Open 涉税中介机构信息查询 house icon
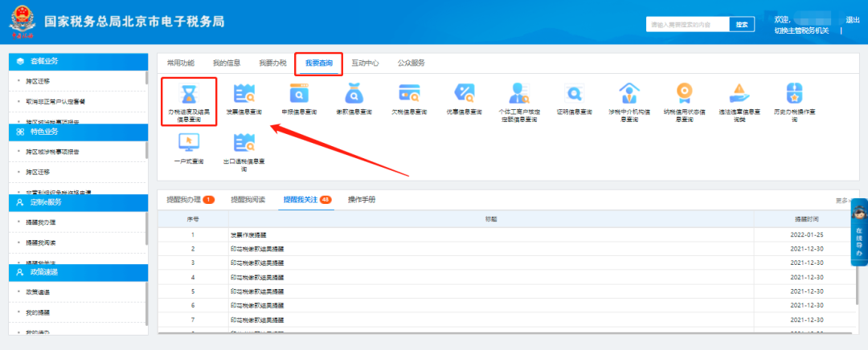The image size is (868, 350). [628, 94]
